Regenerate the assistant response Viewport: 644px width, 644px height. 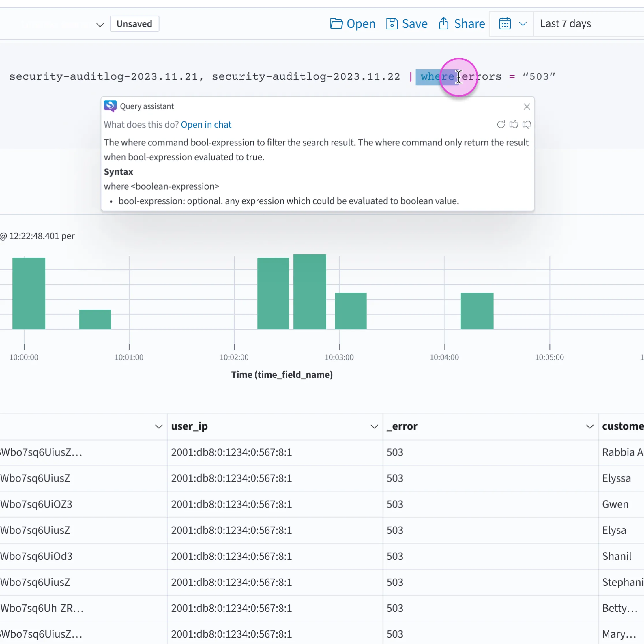(x=501, y=125)
